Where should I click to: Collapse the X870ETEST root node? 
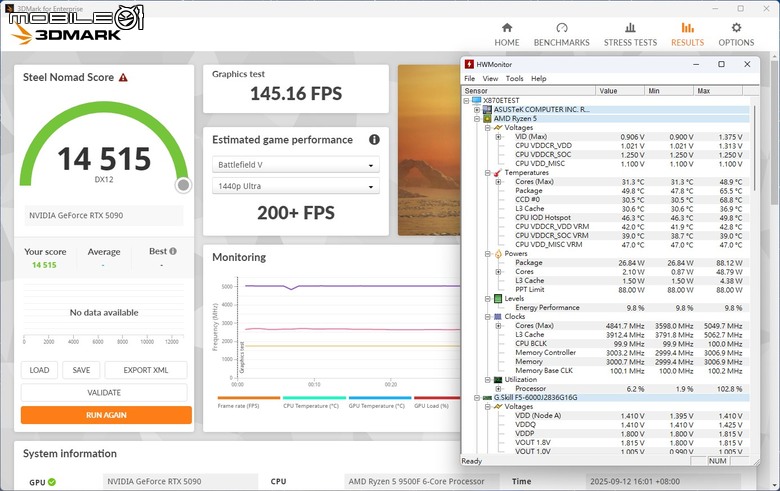tap(466, 100)
